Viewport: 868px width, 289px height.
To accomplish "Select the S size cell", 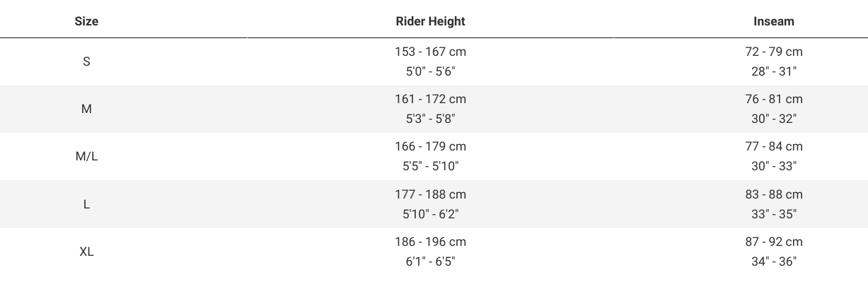I will (86, 61).
